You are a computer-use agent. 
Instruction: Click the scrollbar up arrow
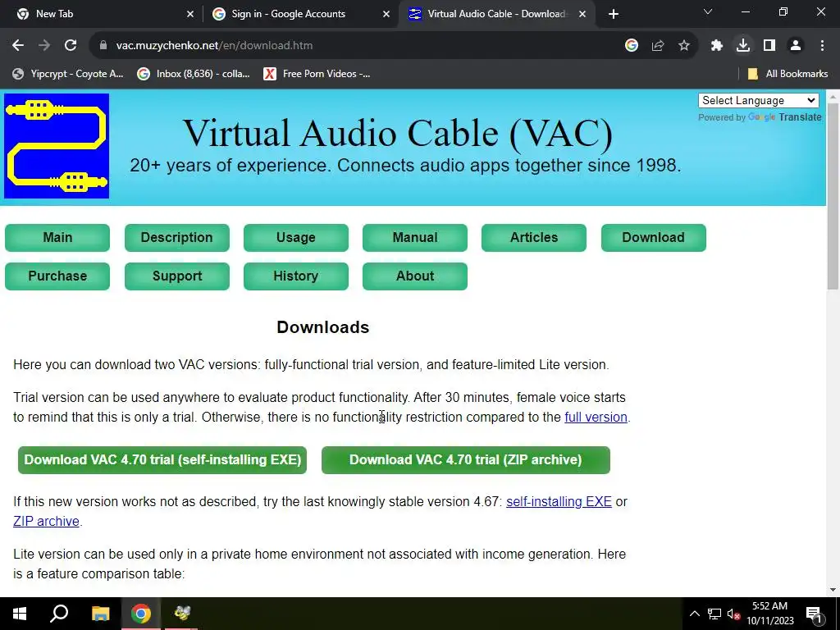(x=833, y=97)
